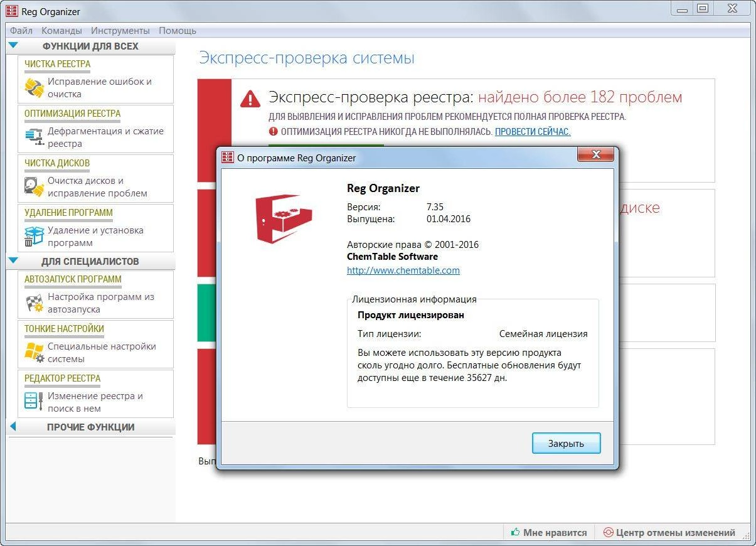Click 'Экспресс-проверка системы' heading
756x546 pixels.
[x=307, y=58]
